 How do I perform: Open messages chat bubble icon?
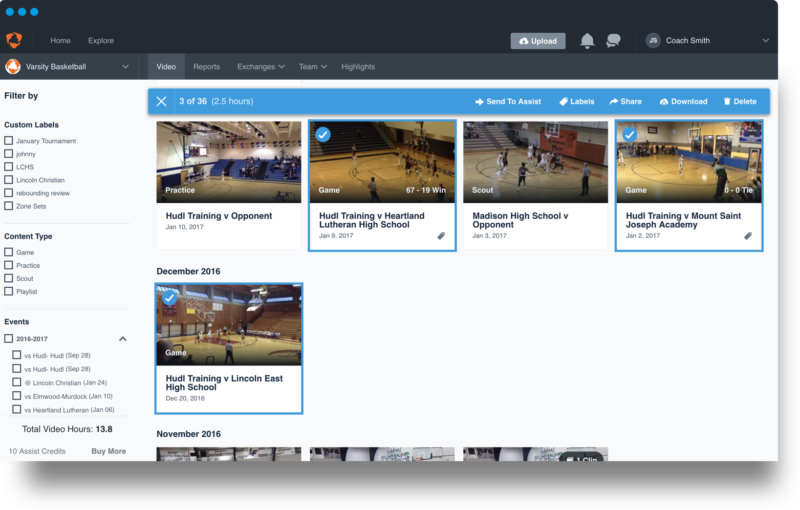coord(613,41)
